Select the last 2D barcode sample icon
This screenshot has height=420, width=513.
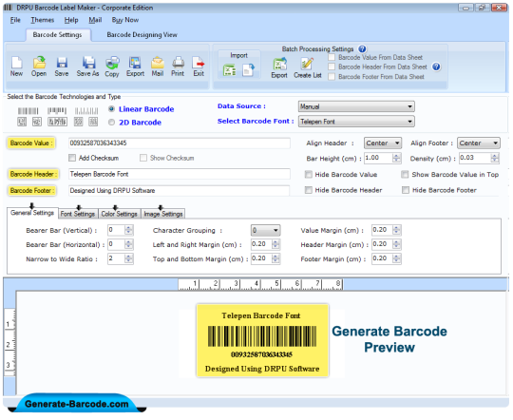click(93, 123)
